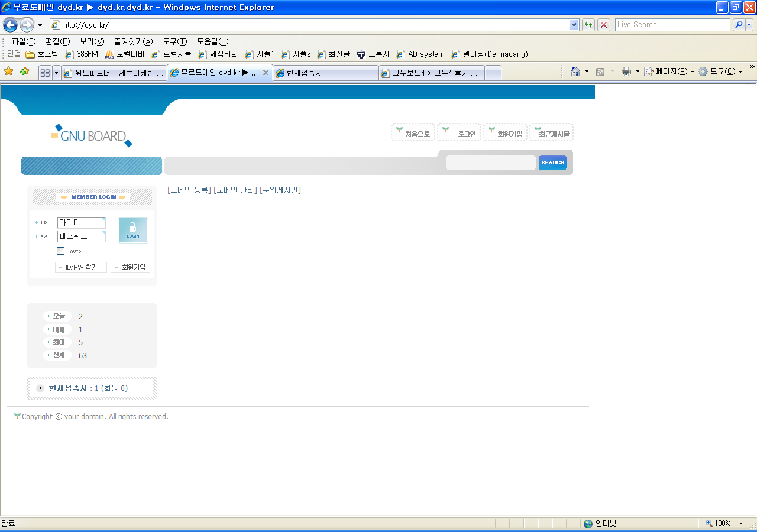757x532 pixels.
Task: Open the 편집(E) menu
Action: (57, 41)
